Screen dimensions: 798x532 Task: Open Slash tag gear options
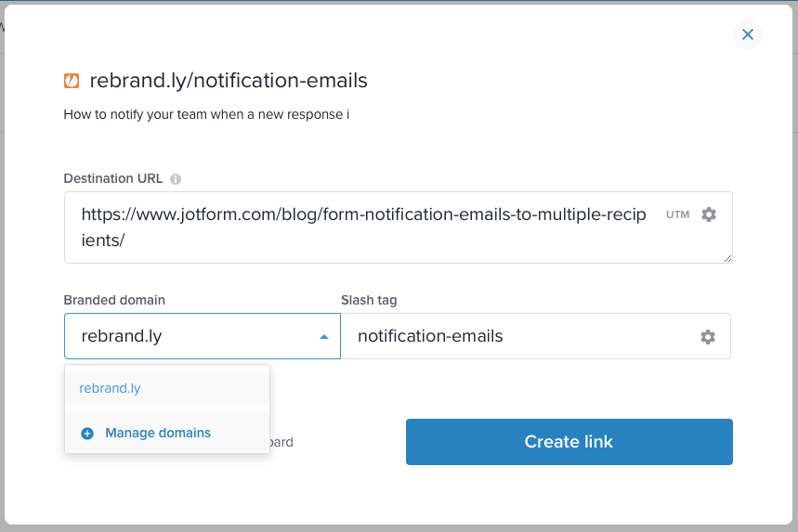tap(708, 337)
